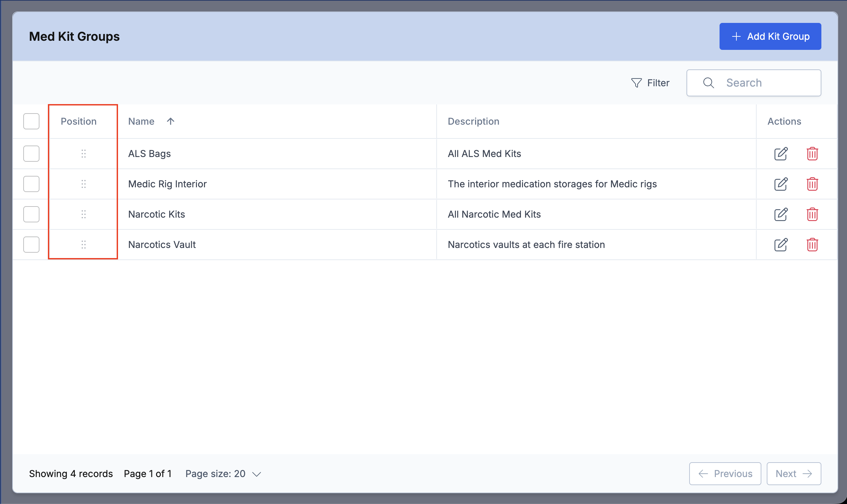Toggle the select-all checkbox in the header
Viewport: 847px width, 504px height.
pyautogui.click(x=31, y=121)
